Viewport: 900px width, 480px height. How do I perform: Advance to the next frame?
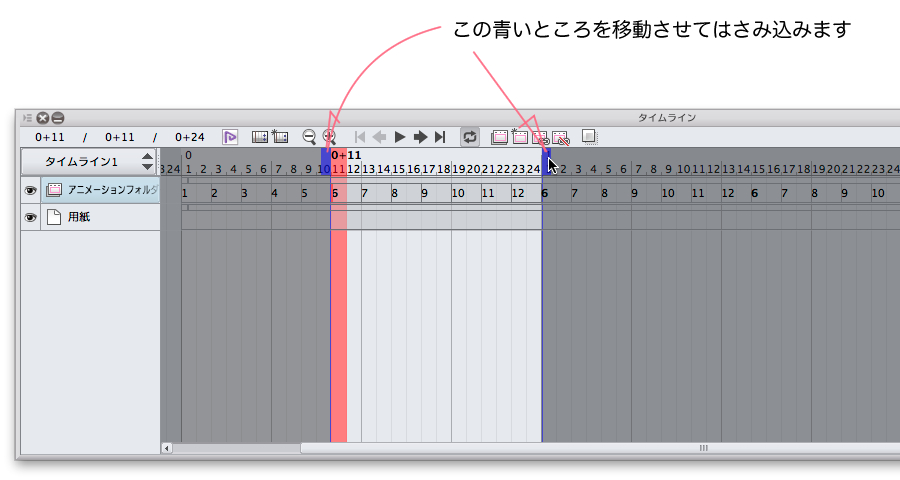coord(421,137)
